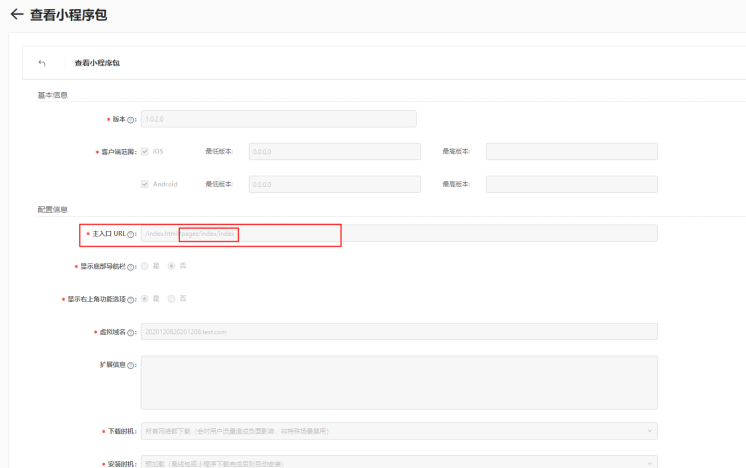
Task: Open the help icon next to 显示右上角功能选项
Action: [x=130, y=300]
